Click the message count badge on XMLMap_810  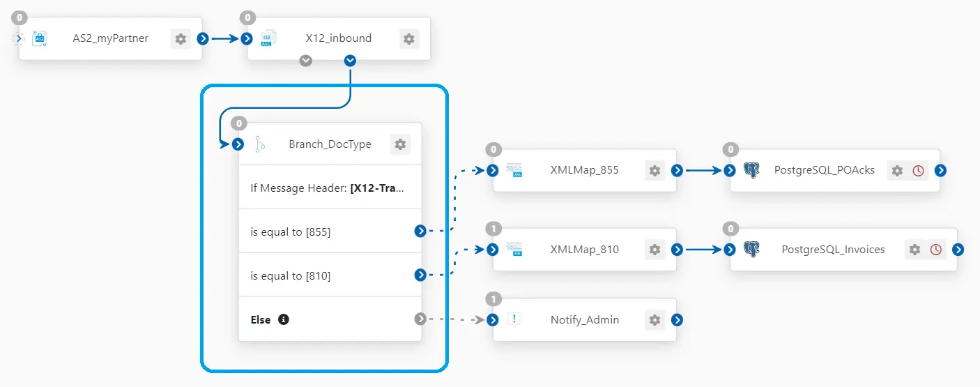click(x=493, y=228)
